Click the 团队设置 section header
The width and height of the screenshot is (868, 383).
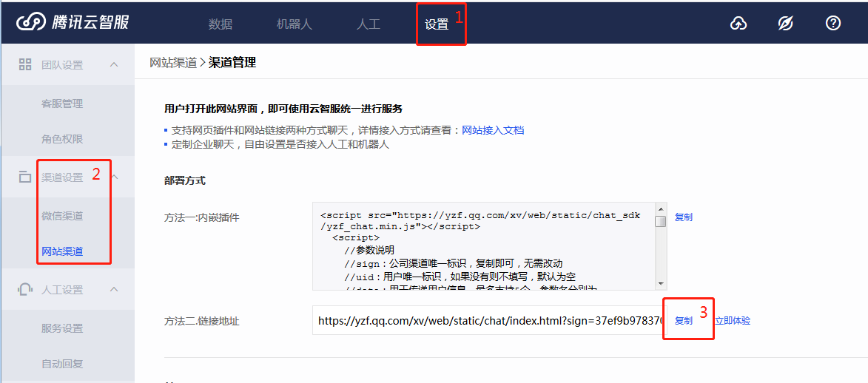tap(67, 65)
